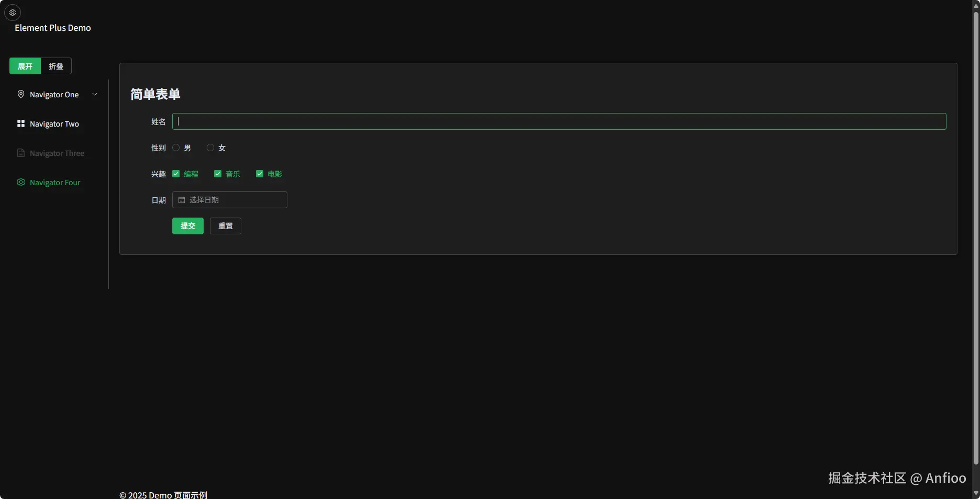
Task: Open the 选择日期 date picker
Action: click(230, 200)
